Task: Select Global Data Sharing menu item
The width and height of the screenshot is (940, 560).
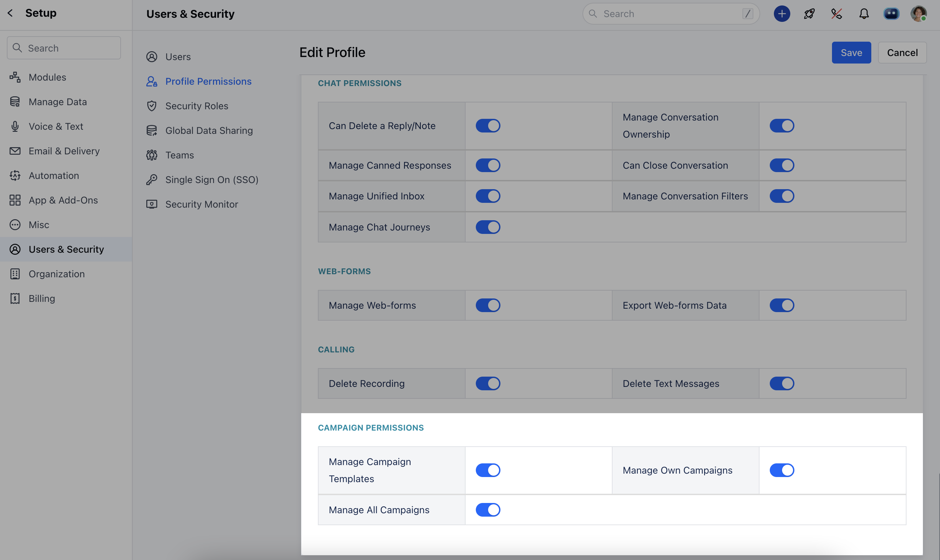Action: 209,130
